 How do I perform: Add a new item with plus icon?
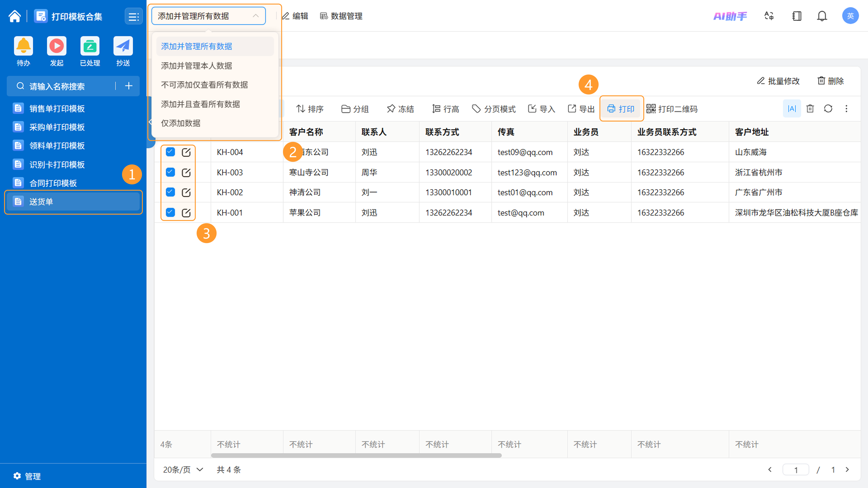point(129,86)
